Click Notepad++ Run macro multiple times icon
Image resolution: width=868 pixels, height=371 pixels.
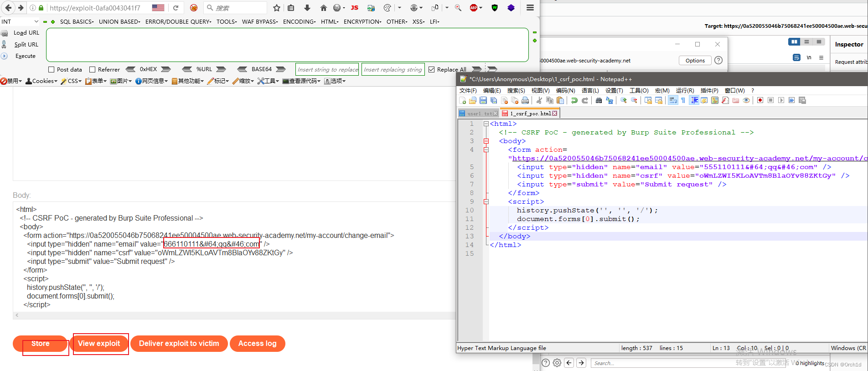(x=791, y=100)
